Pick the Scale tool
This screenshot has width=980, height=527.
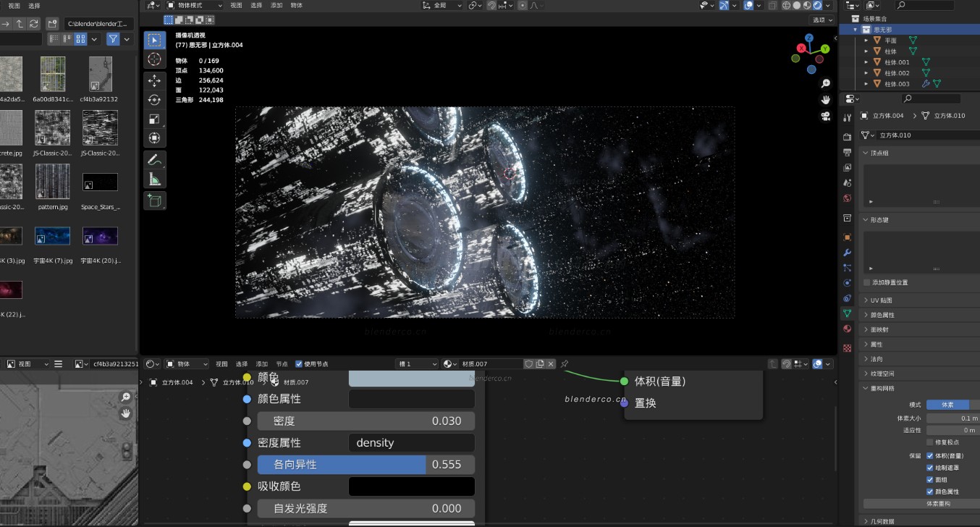[154, 119]
